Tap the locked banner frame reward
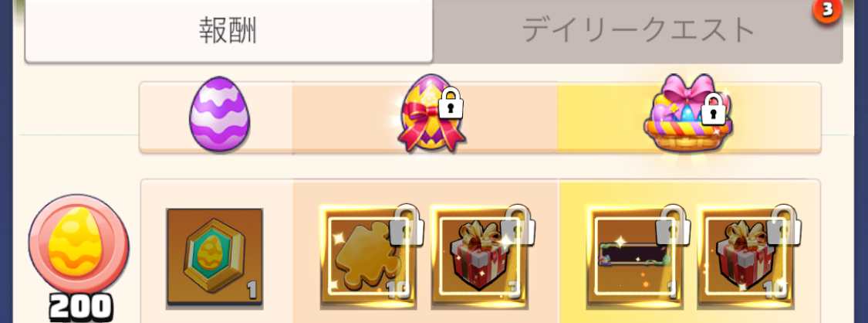 click(634, 258)
